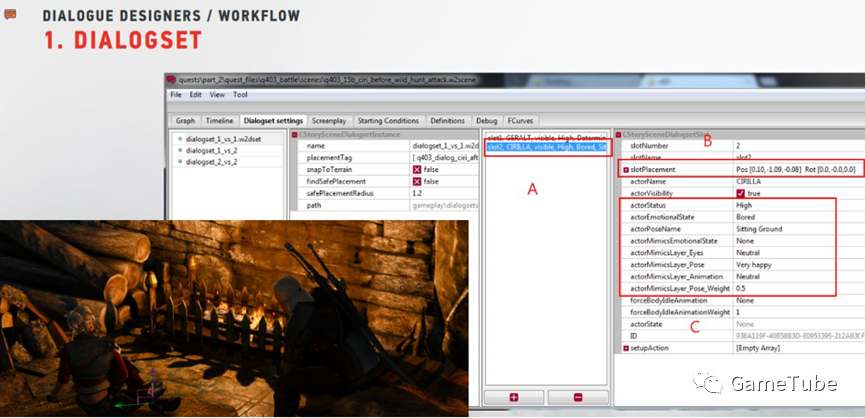Screen dimensions: 865x418
Task: Click the add slot plus button
Action: [514, 397]
